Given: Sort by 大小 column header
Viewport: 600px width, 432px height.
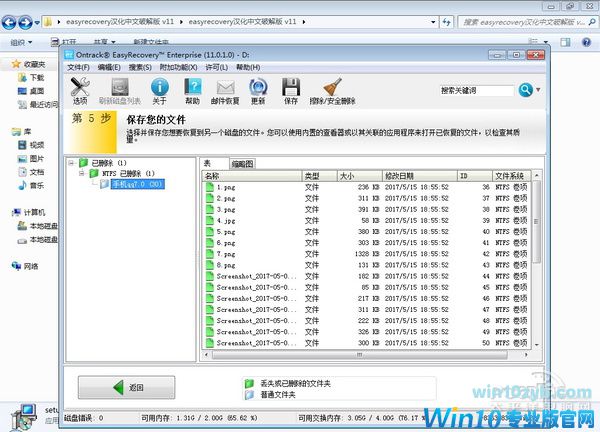Looking at the screenshot, I should coord(359,176).
